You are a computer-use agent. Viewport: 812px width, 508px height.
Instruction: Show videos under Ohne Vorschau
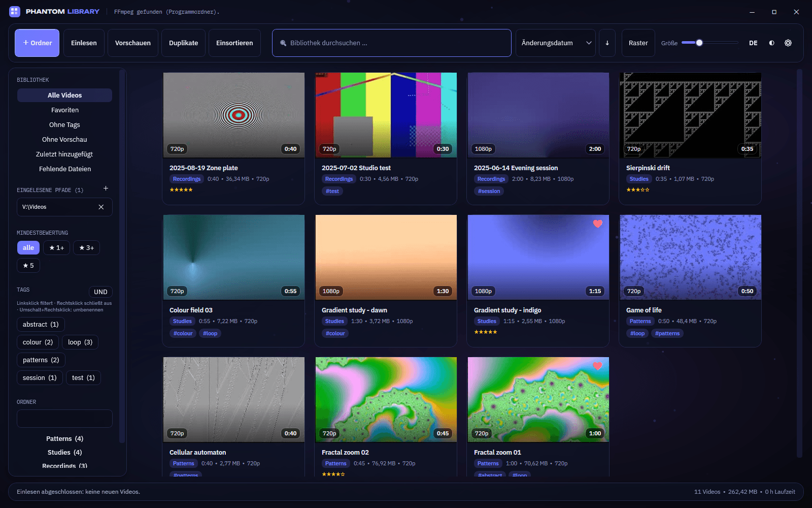click(64, 139)
